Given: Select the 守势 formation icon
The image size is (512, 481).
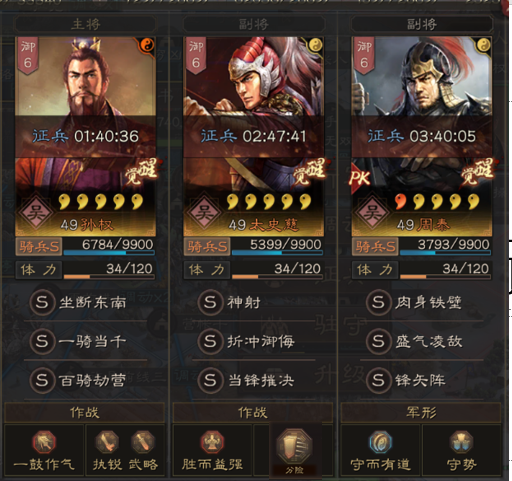Looking at the screenshot, I should pyautogui.click(x=461, y=442).
